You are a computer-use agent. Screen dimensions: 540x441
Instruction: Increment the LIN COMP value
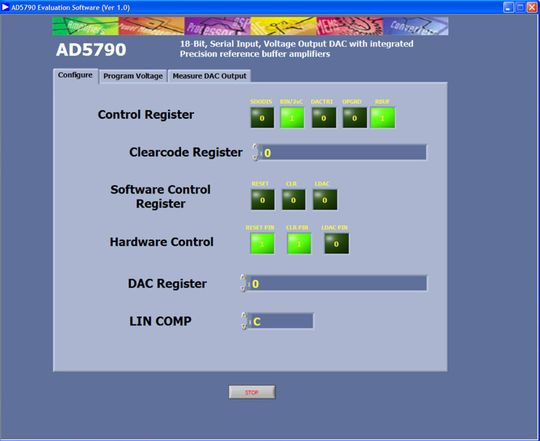pos(244,316)
